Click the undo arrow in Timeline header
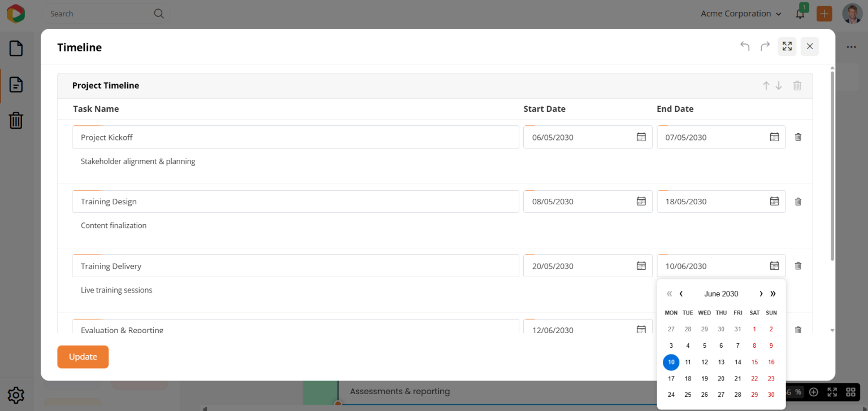The image size is (868, 411). coord(745,46)
